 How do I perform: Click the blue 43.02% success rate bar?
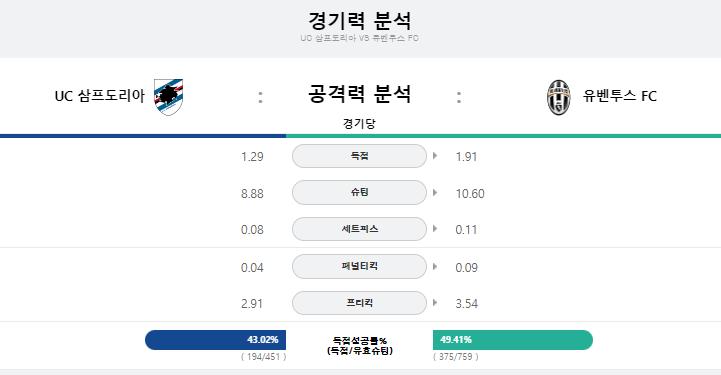point(215,340)
